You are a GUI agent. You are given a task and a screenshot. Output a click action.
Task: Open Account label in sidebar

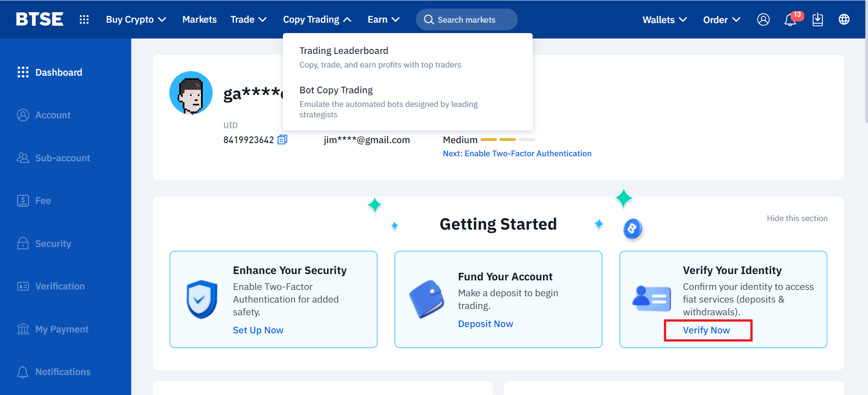tap(53, 115)
